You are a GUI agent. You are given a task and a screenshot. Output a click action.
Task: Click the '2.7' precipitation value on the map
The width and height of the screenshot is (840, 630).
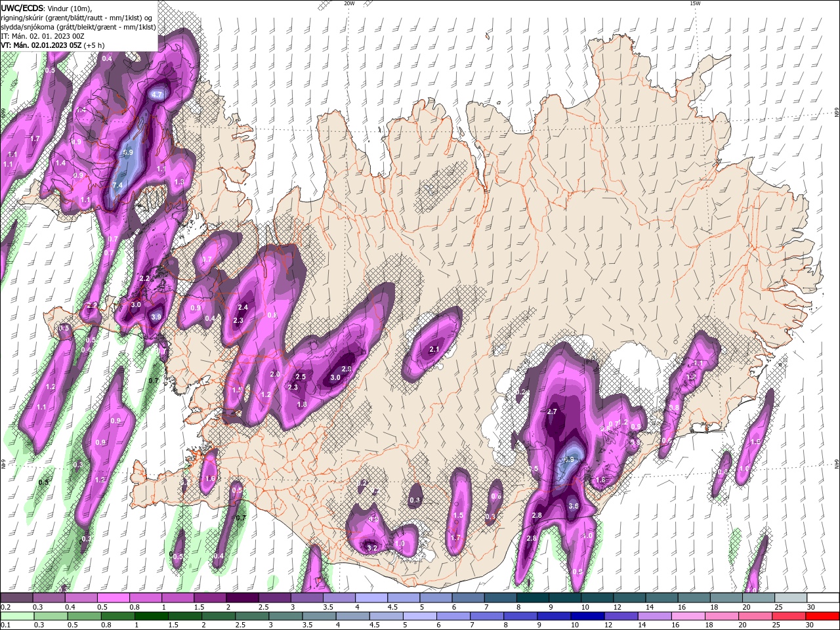552,411
